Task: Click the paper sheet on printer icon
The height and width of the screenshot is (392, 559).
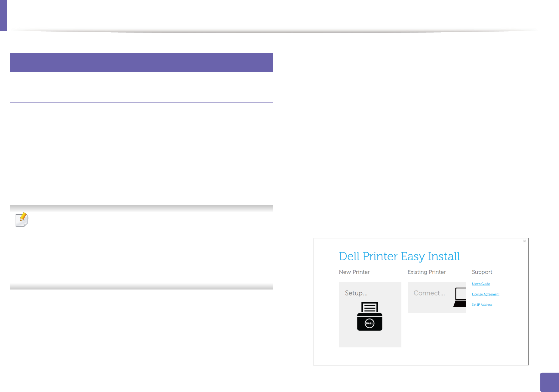Action: (x=369, y=307)
